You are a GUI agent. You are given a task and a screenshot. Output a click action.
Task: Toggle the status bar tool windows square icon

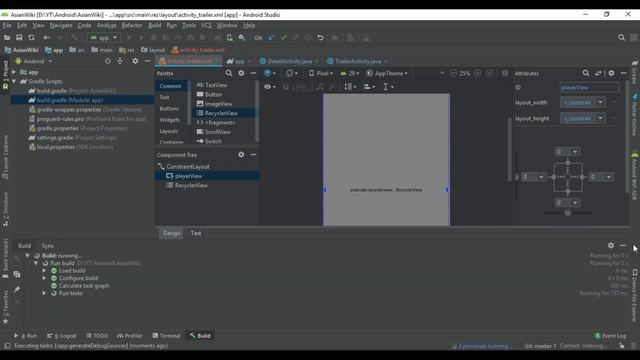(x=7, y=346)
